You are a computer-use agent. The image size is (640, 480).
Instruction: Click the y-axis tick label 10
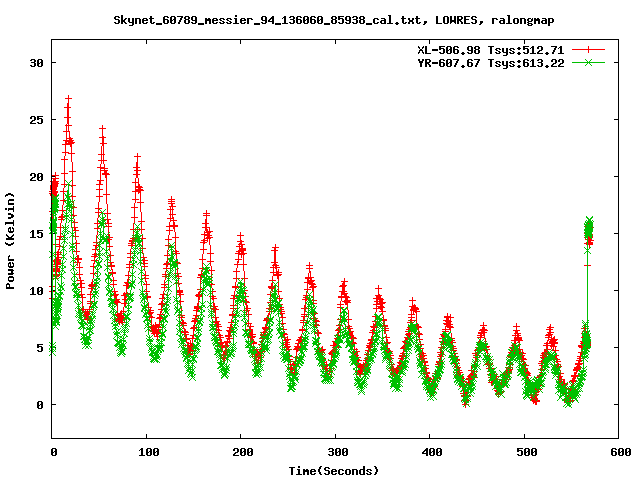36,291
